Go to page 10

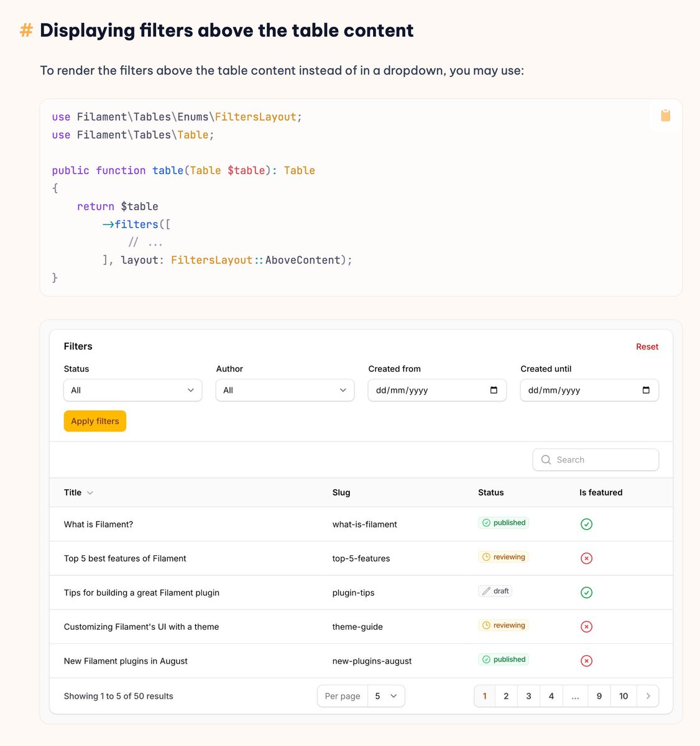(624, 696)
